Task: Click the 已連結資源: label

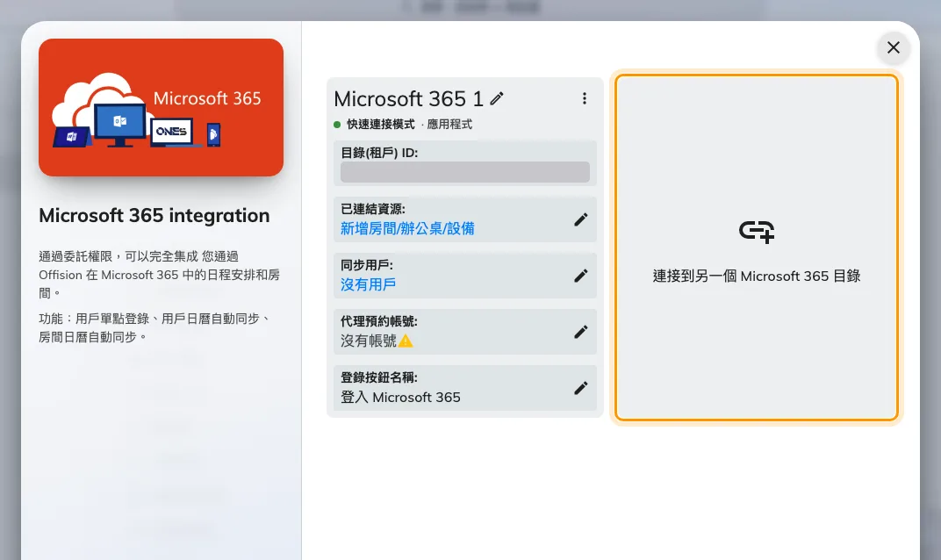Action: [373, 209]
